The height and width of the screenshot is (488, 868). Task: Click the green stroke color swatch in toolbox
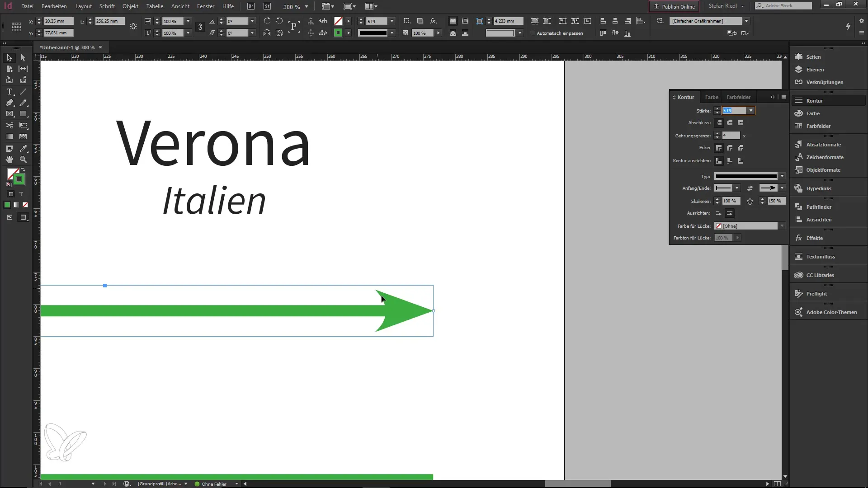19,180
